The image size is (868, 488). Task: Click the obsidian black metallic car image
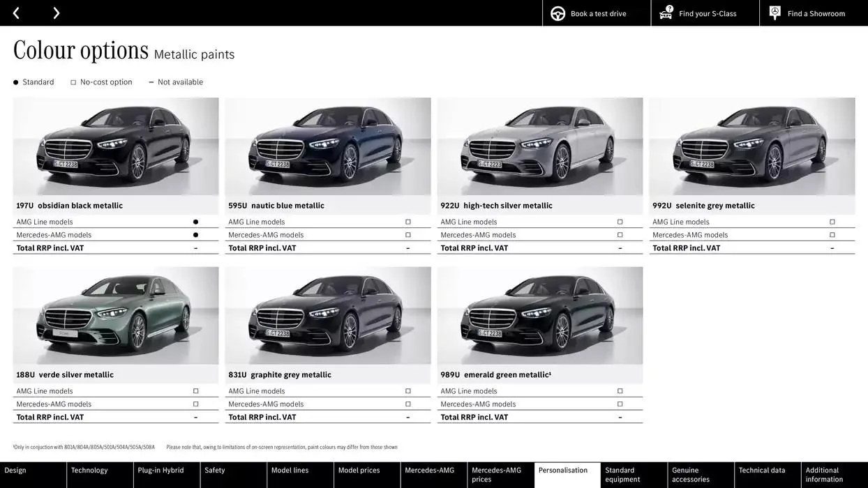tap(116, 145)
